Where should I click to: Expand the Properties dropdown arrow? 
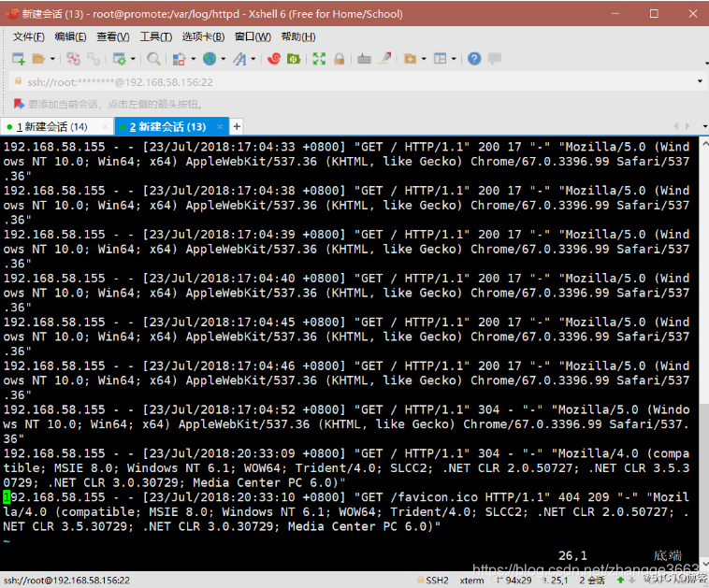(x=133, y=59)
